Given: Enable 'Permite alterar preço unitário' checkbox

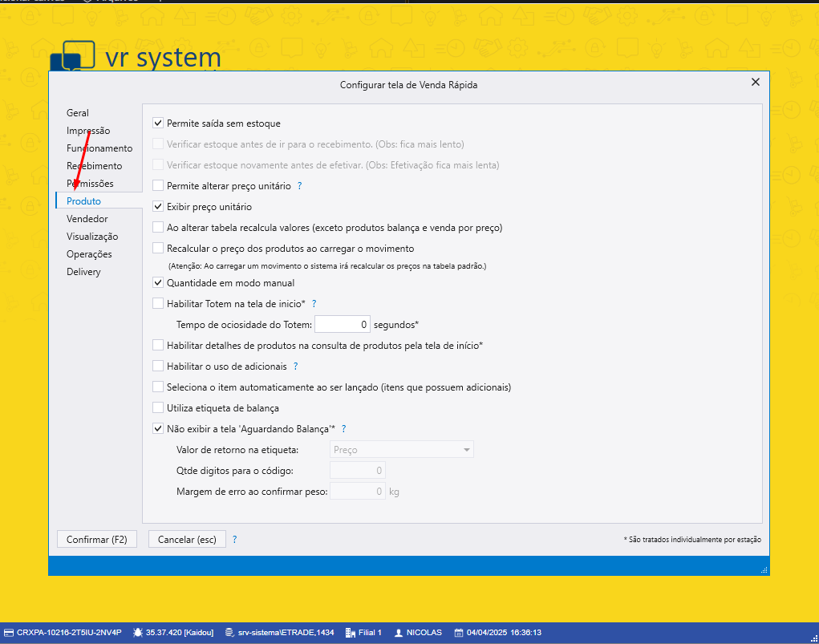Looking at the screenshot, I should [158, 186].
